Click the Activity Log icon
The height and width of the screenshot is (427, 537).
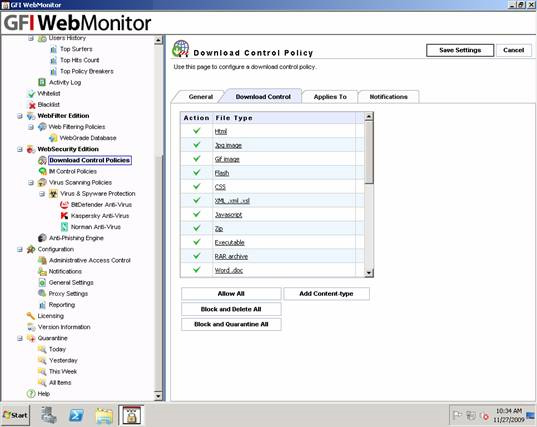click(x=42, y=83)
